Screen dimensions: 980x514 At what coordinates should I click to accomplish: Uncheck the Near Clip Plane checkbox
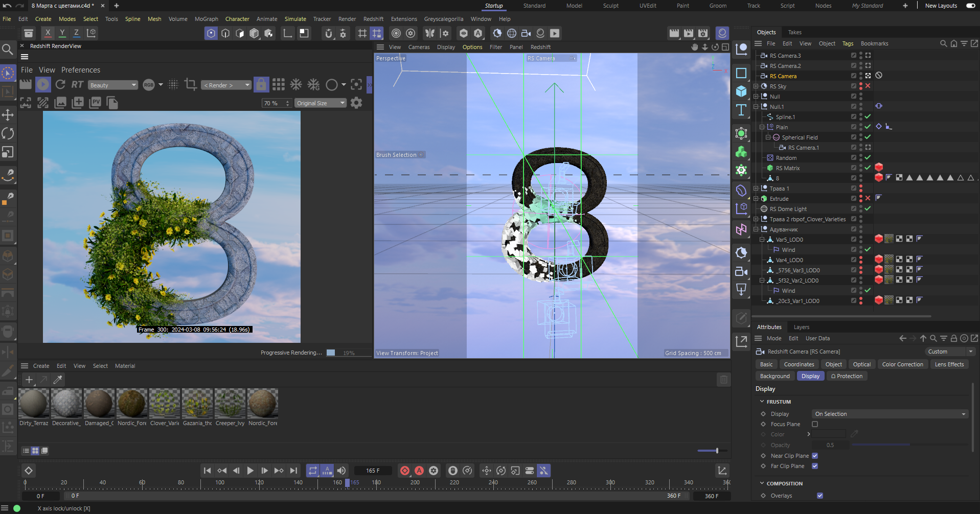click(815, 456)
